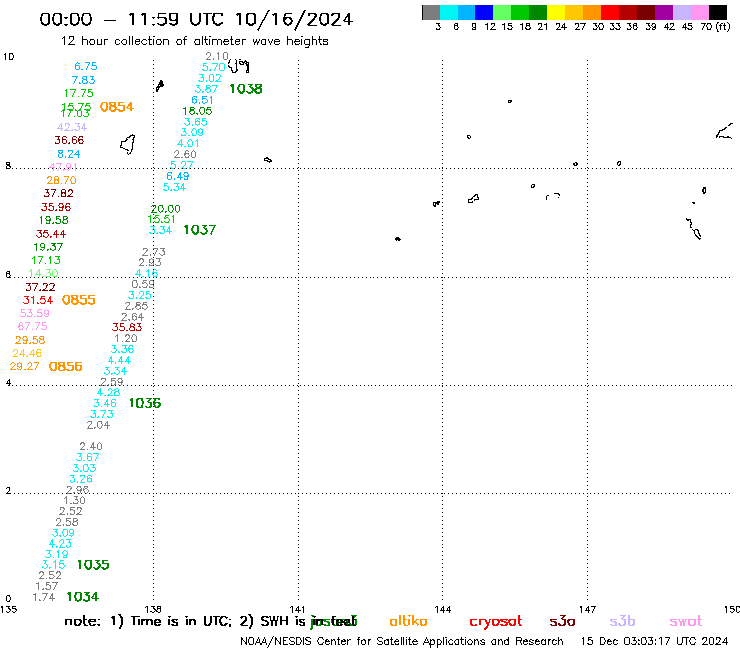
Task: Click the wave height value '35.44'
Action: pyautogui.click(x=51, y=234)
